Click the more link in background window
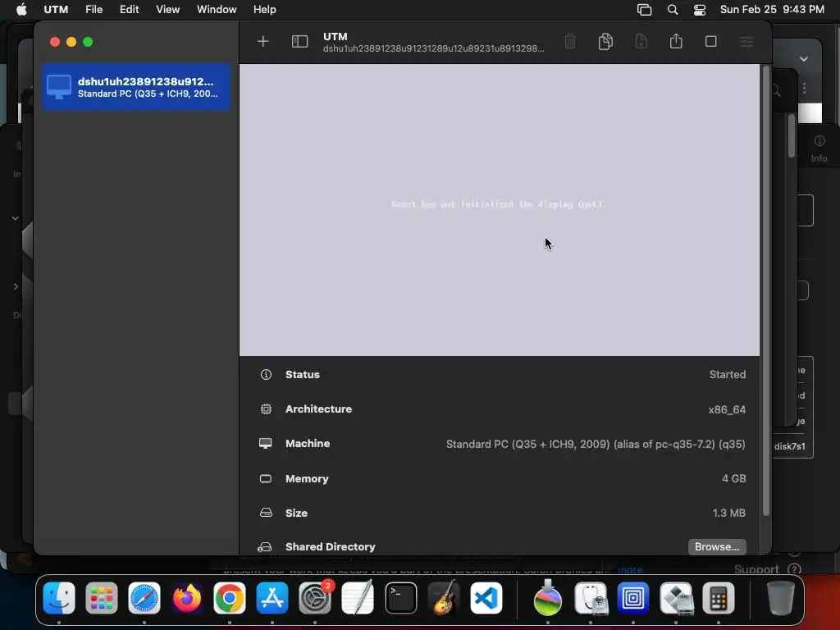Viewport: 840px width, 630px height. coord(630,570)
